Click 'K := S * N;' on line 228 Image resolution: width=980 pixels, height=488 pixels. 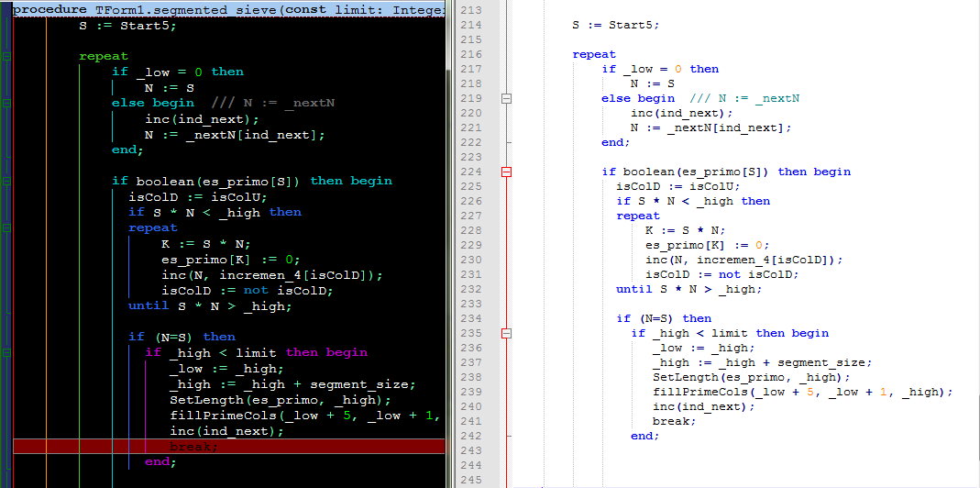pos(685,230)
